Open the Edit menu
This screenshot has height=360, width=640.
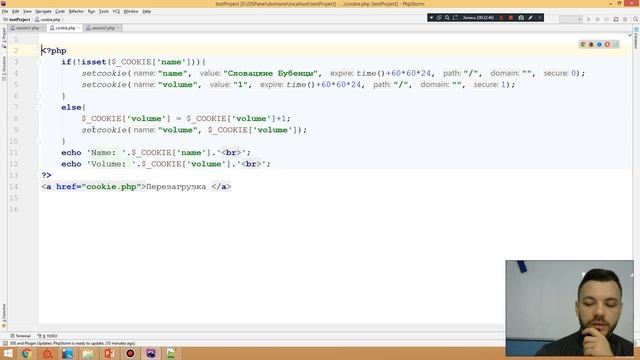tap(16, 11)
